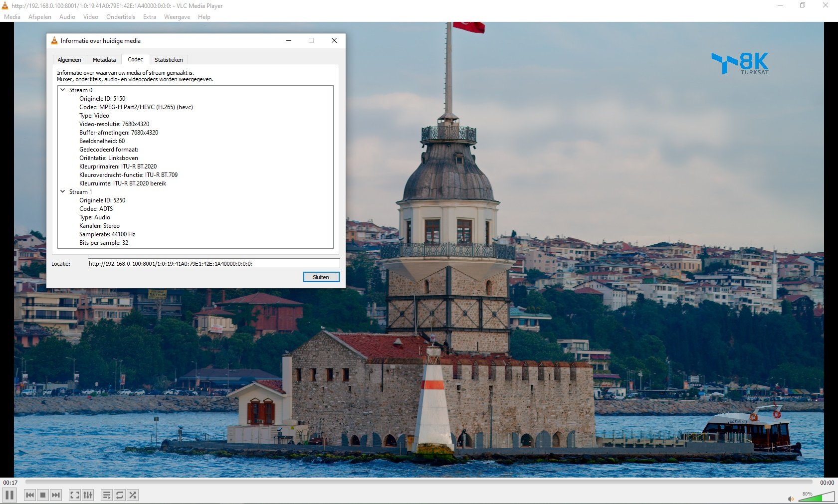This screenshot has height=504, width=838.
Task: Skip to next media item
Action: [x=56, y=495]
